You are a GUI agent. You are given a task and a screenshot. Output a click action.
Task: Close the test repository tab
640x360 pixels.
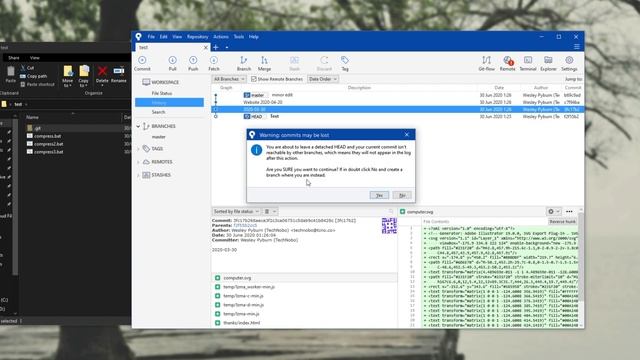coord(206,48)
